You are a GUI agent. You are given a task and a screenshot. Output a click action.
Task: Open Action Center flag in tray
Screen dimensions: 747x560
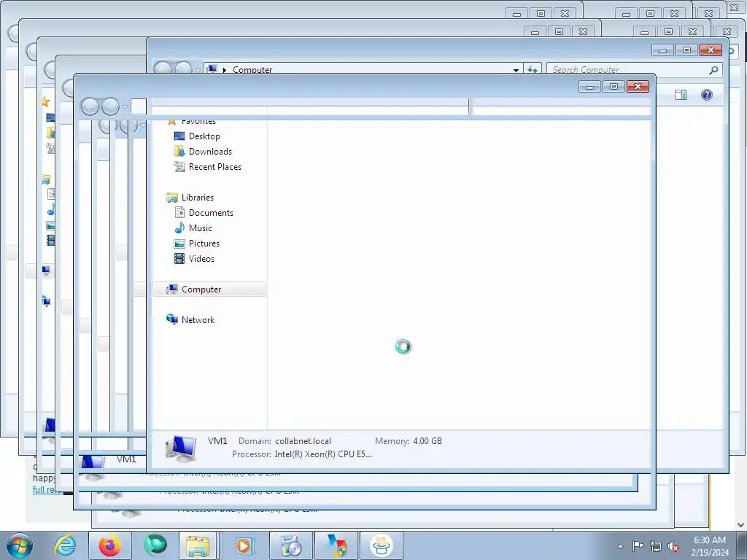click(x=638, y=546)
